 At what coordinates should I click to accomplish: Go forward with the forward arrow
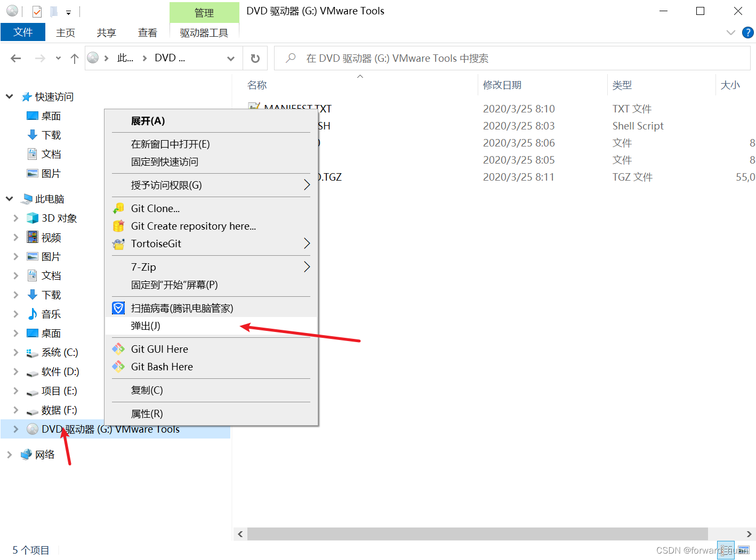tap(40, 58)
